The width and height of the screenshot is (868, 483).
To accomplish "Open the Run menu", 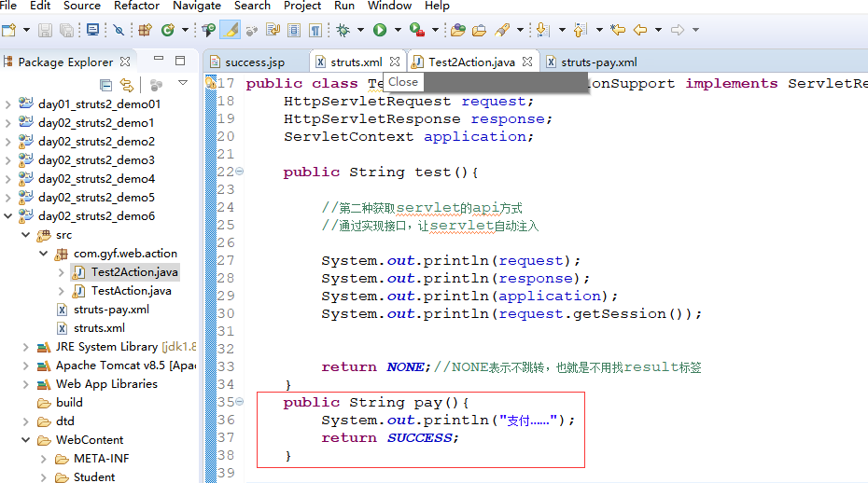I will tap(344, 6).
